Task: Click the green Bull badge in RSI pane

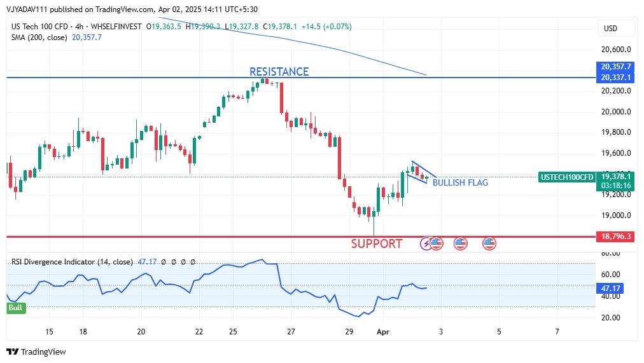Action: pyautogui.click(x=15, y=308)
